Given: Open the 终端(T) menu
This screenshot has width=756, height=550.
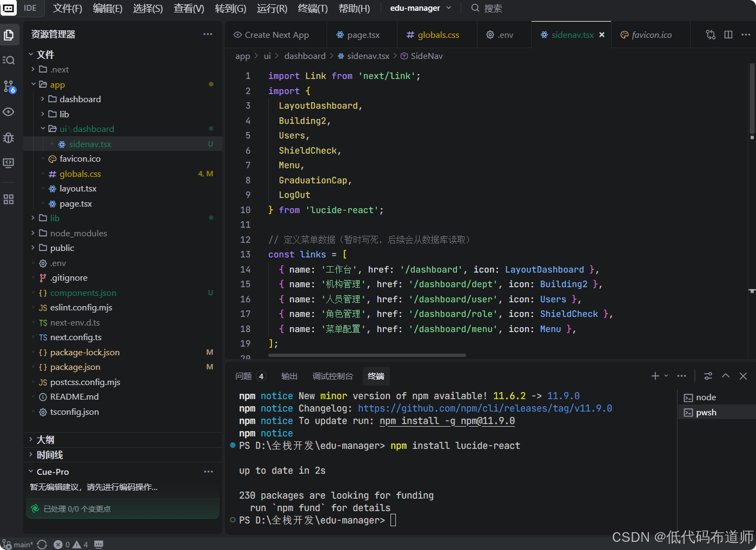Looking at the screenshot, I should click(x=313, y=8).
